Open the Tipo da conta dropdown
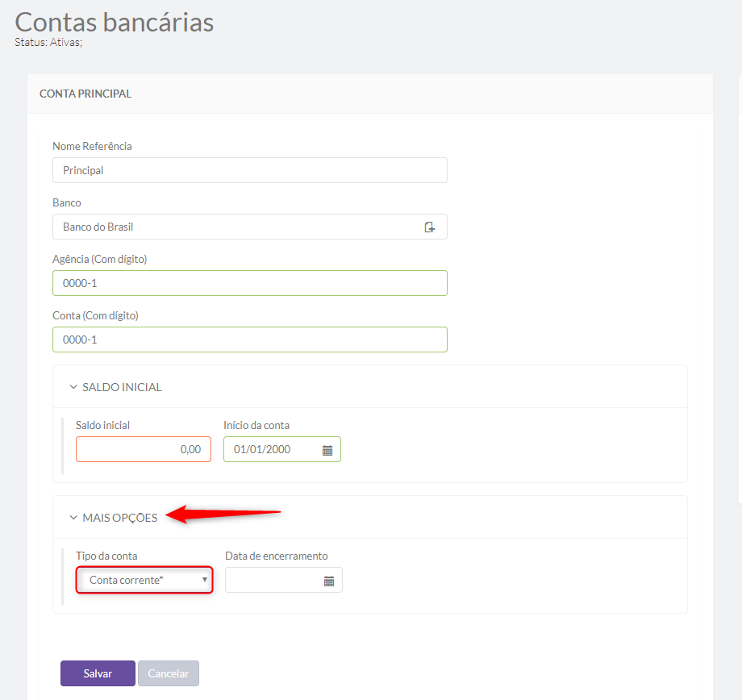The width and height of the screenshot is (742, 700). click(144, 581)
